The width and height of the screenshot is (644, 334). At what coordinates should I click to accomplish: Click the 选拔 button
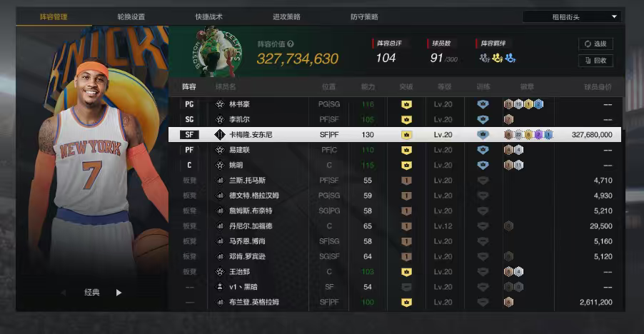[595, 44]
